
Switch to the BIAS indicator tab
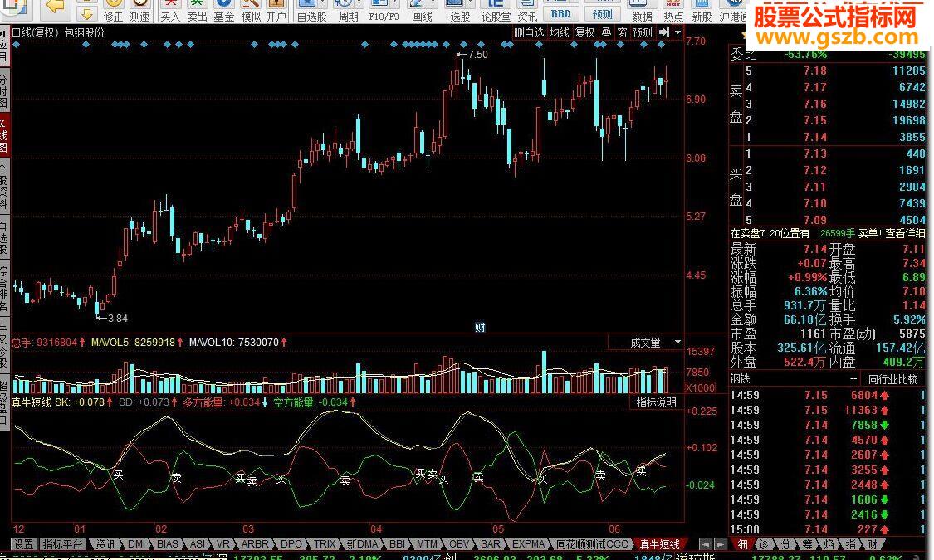coord(168,544)
